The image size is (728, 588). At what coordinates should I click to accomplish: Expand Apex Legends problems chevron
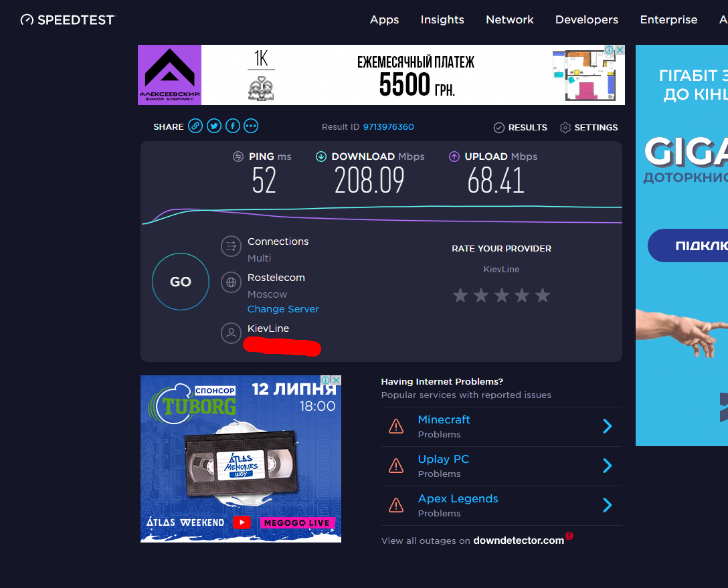[x=608, y=505]
